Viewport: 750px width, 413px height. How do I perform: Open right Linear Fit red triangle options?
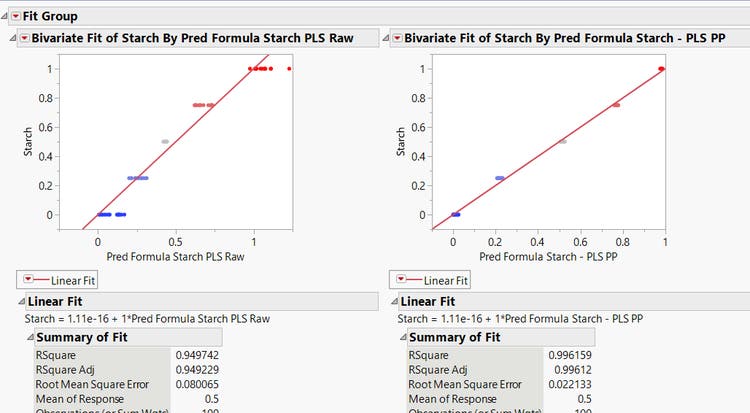[x=402, y=280]
